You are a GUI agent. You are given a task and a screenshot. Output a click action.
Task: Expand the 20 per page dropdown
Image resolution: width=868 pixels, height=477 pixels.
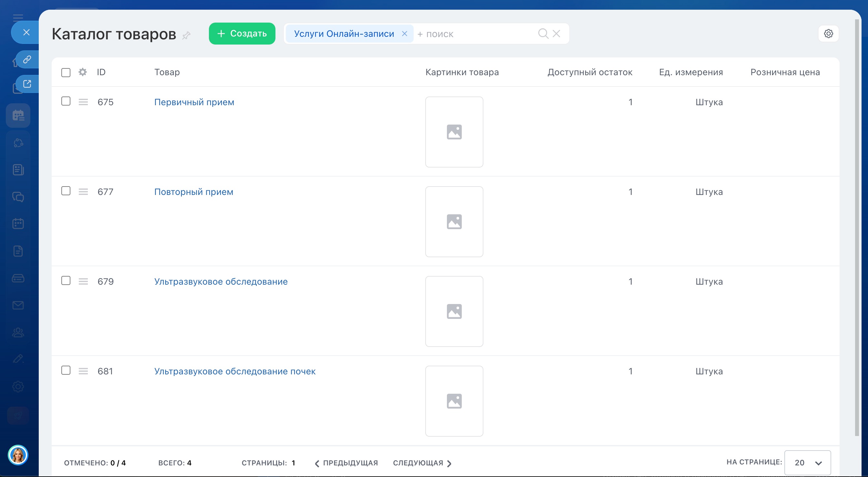pos(807,462)
